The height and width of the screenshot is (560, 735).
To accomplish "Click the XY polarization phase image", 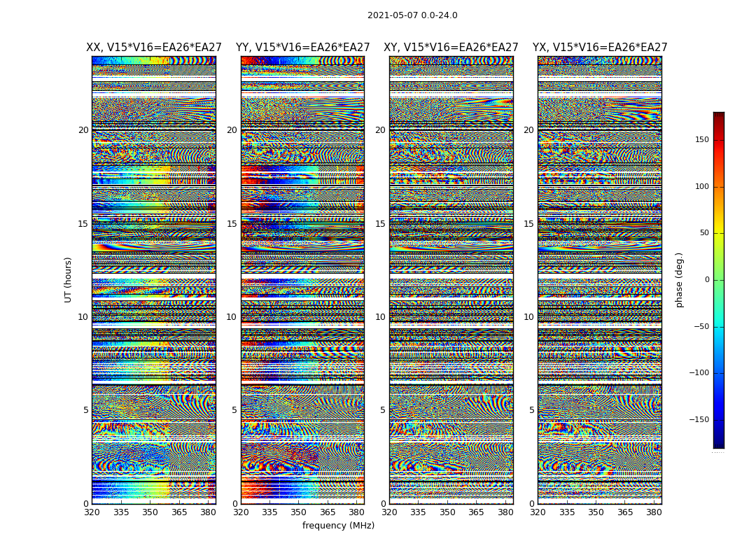I will pos(451,280).
